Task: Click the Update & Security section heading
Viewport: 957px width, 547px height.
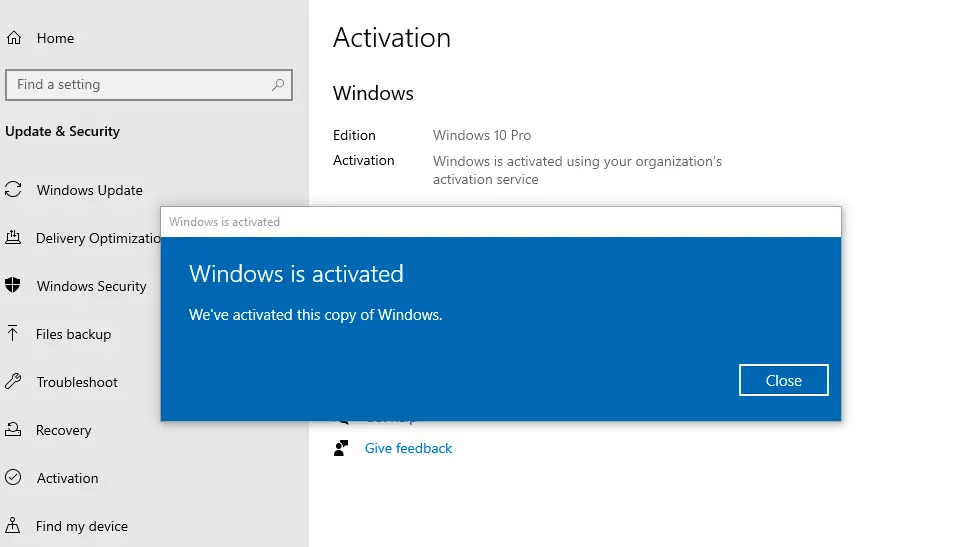Action: coord(62,131)
